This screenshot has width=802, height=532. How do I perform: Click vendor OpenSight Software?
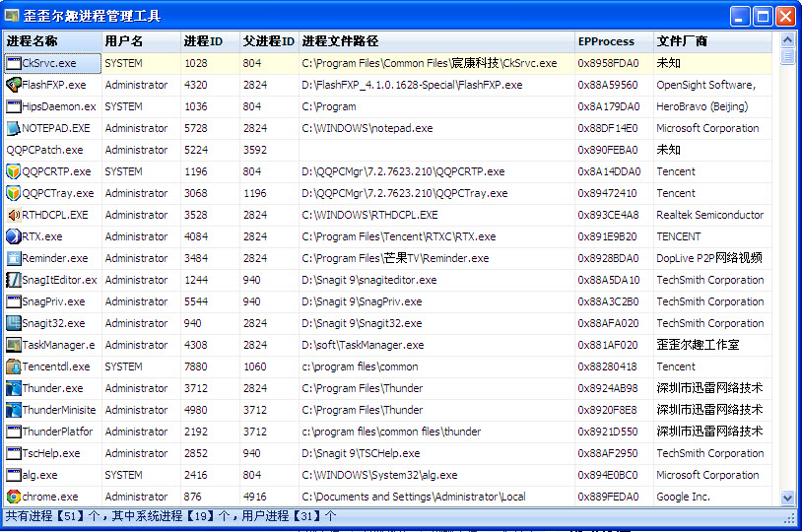click(705, 85)
